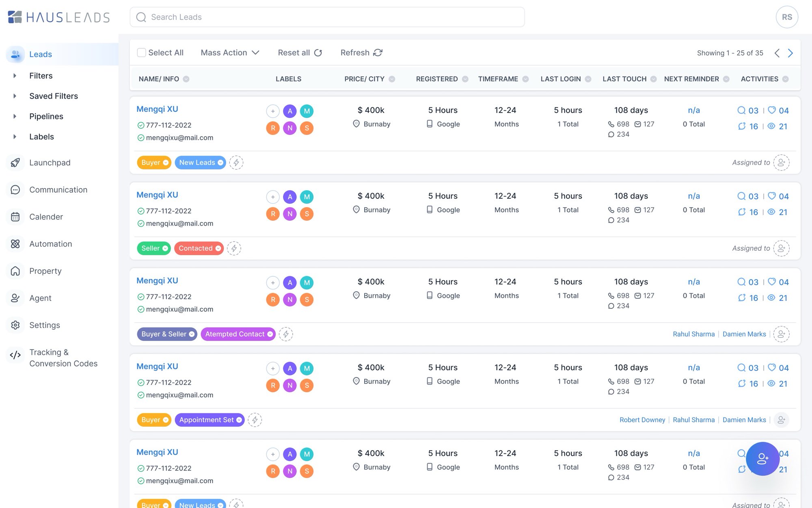This screenshot has height=508, width=812.
Task: Expand the Labels section
Action: (x=15, y=137)
